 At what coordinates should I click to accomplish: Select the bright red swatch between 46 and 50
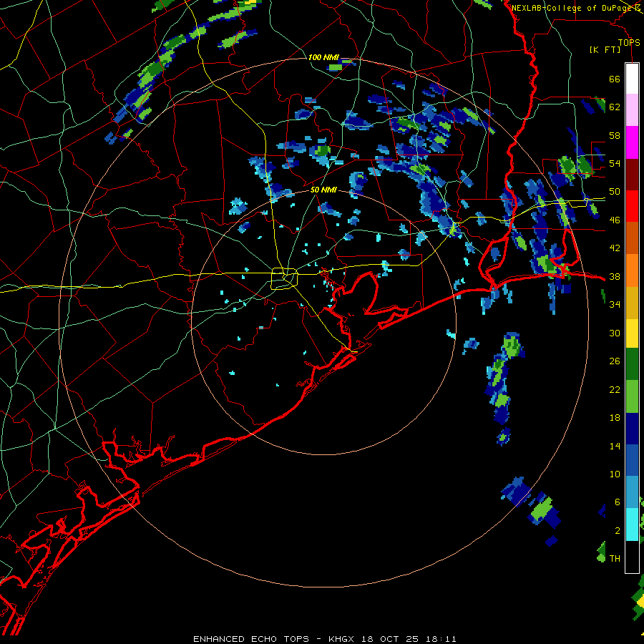click(632, 206)
